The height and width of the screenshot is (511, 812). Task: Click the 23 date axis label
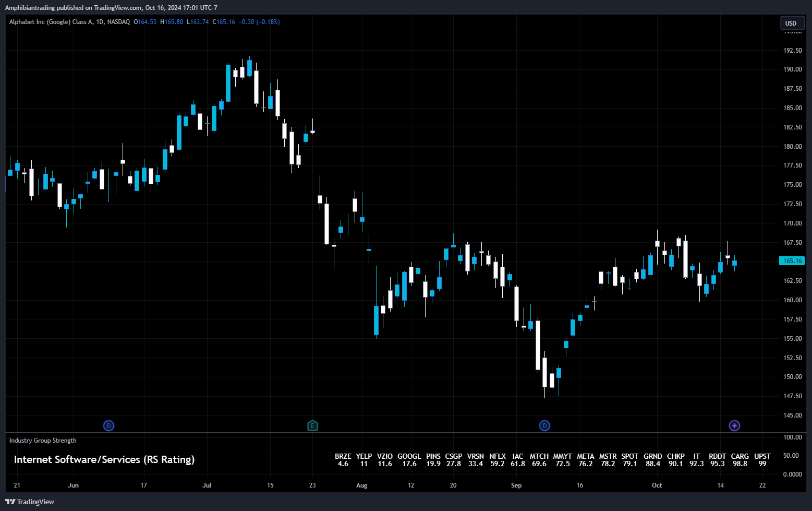tap(312, 485)
